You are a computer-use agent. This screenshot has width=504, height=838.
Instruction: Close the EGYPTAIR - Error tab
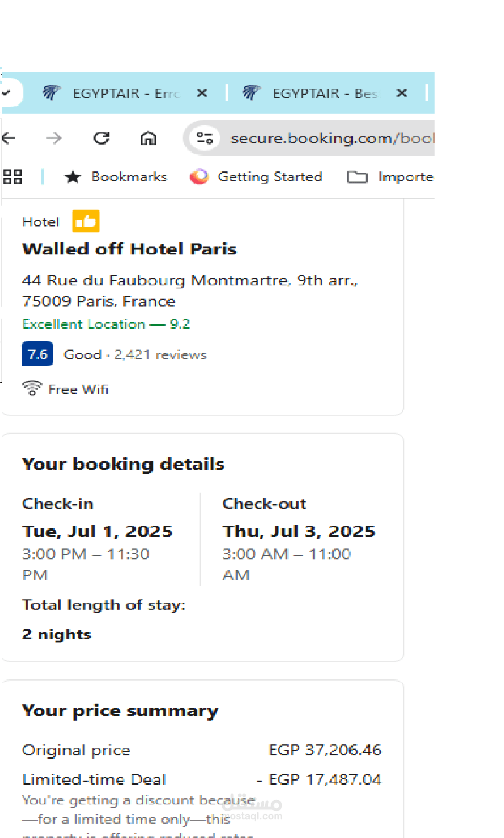click(202, 93)
